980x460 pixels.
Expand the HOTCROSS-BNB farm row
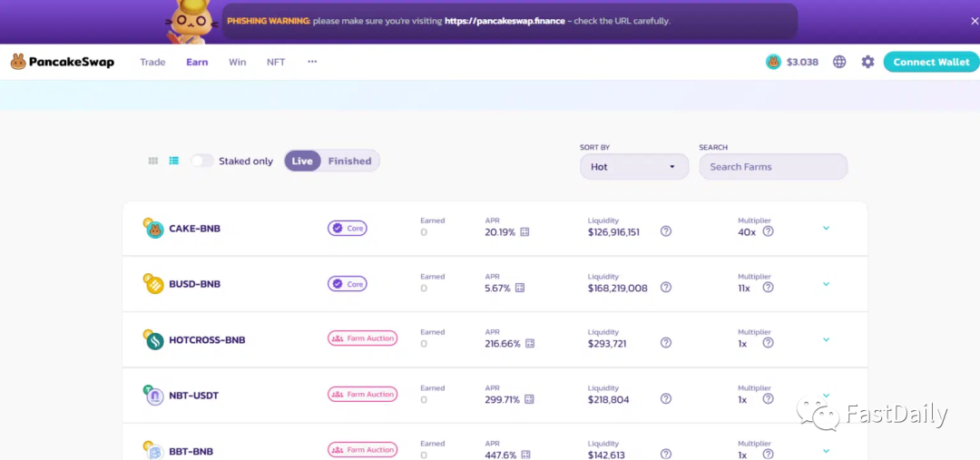tap(826, 339)
